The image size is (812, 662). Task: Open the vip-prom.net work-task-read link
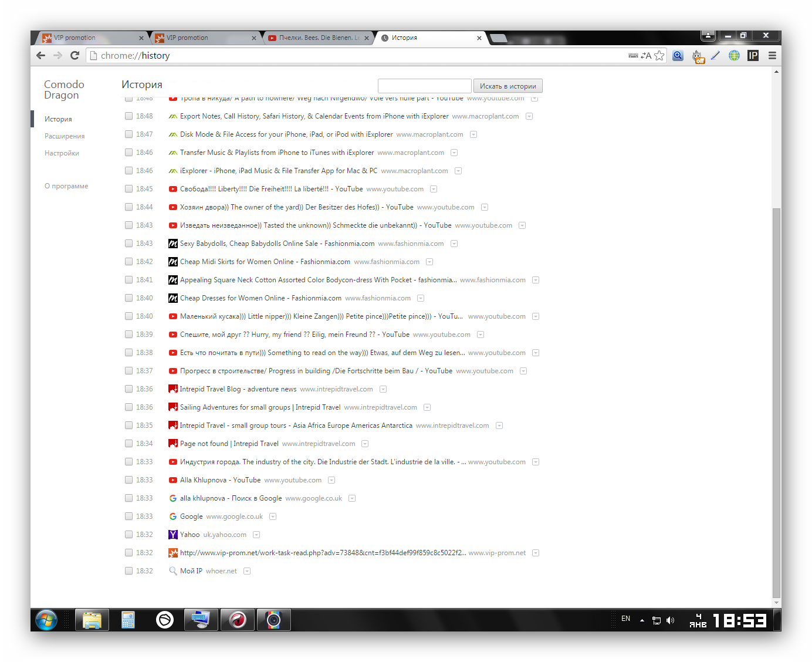(323, 553)
